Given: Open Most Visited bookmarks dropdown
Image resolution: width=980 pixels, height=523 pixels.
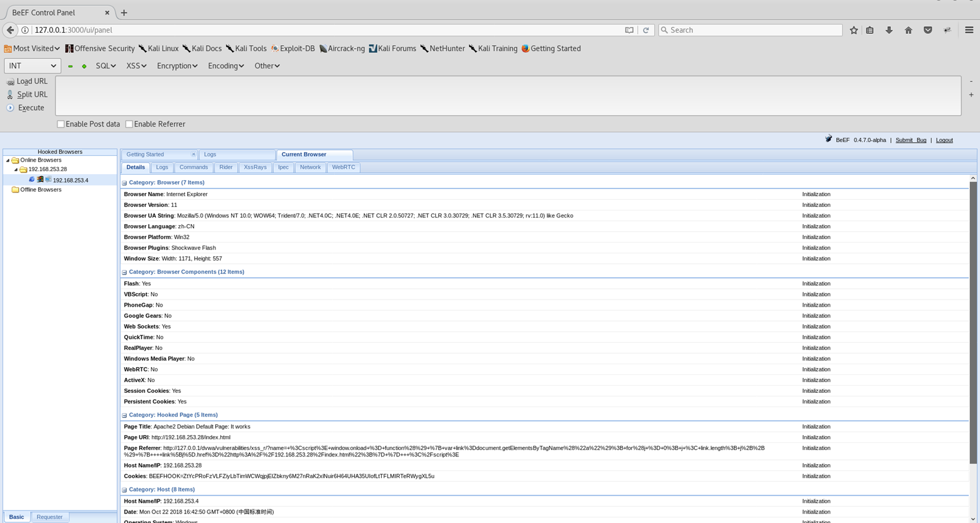Looking at the screenshot, I should (31, 49).
